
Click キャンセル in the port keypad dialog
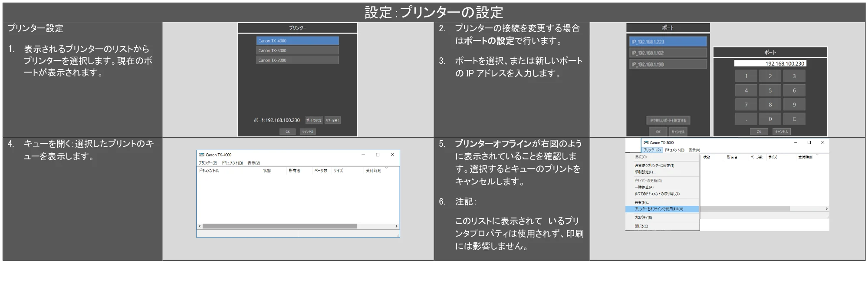click(x=781, y=132)
